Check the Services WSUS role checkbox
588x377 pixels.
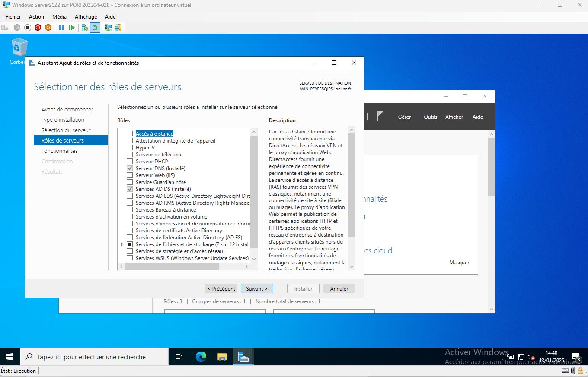tap(130, 258)
